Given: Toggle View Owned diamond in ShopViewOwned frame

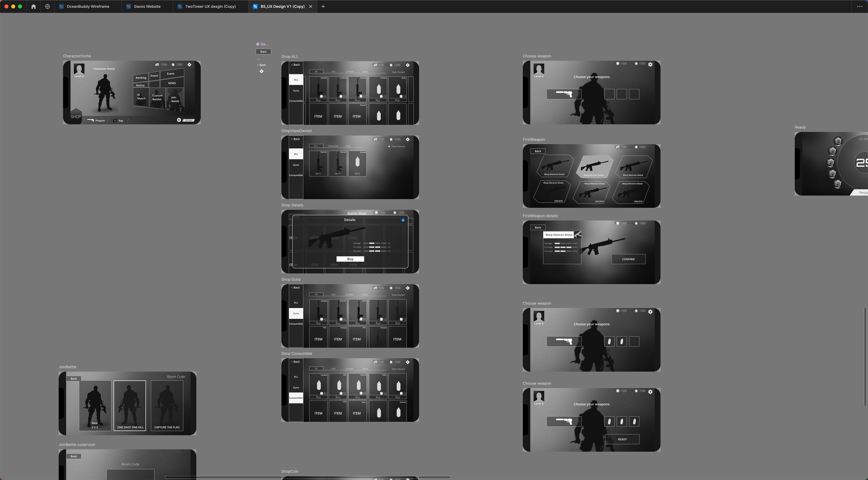Looking at the screenshot, I should pos(389,146).
